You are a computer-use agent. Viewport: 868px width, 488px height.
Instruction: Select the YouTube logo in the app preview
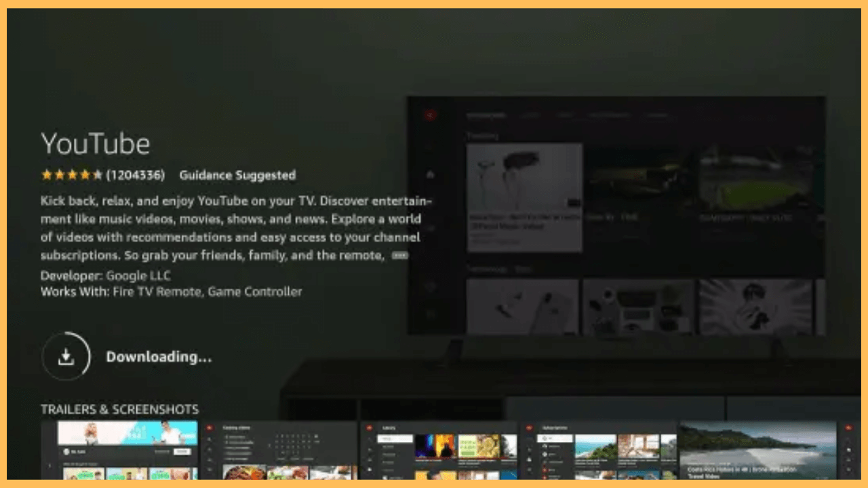click(430, 114)
